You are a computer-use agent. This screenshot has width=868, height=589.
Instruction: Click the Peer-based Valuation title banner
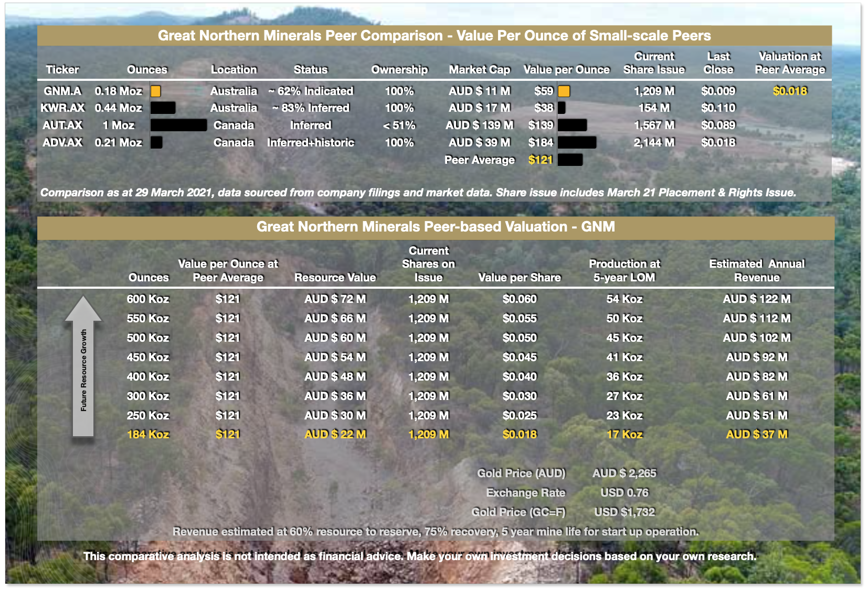click(x=436, y=227)
